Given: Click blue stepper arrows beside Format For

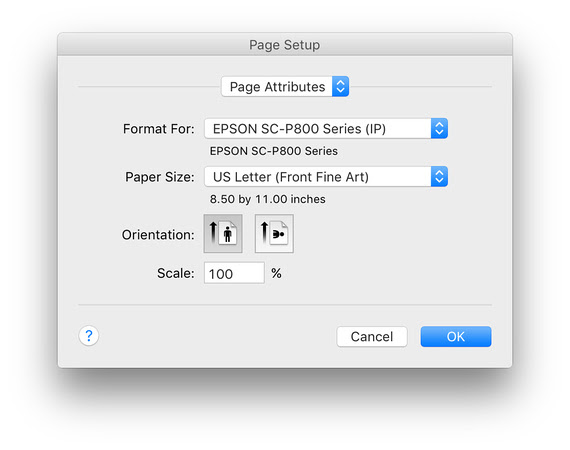Looking at the screenshot, I should pos(439,128).
